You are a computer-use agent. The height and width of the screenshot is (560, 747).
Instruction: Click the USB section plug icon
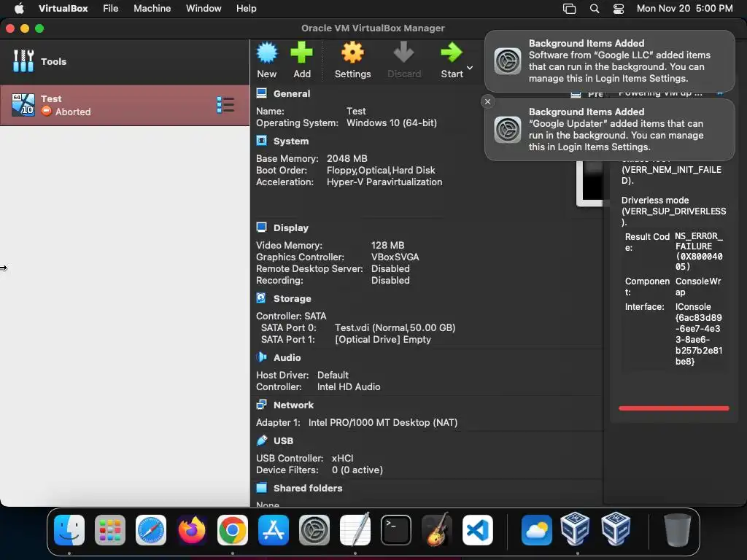(262, 440)
